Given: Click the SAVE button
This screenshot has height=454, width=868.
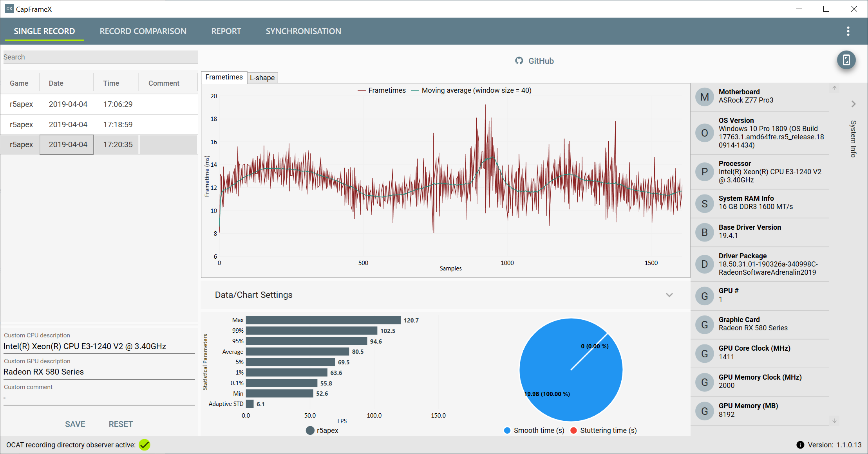Looking at the screenshot, I should pos(75,424).
